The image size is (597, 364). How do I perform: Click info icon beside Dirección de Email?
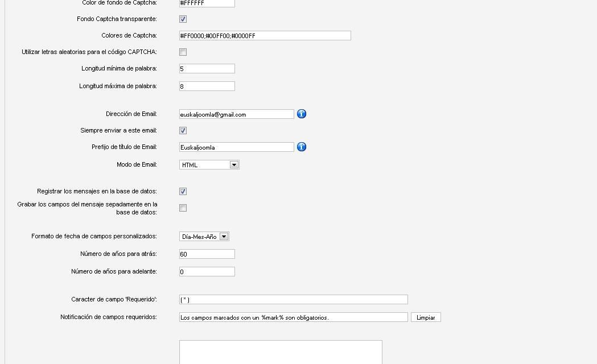302,114
